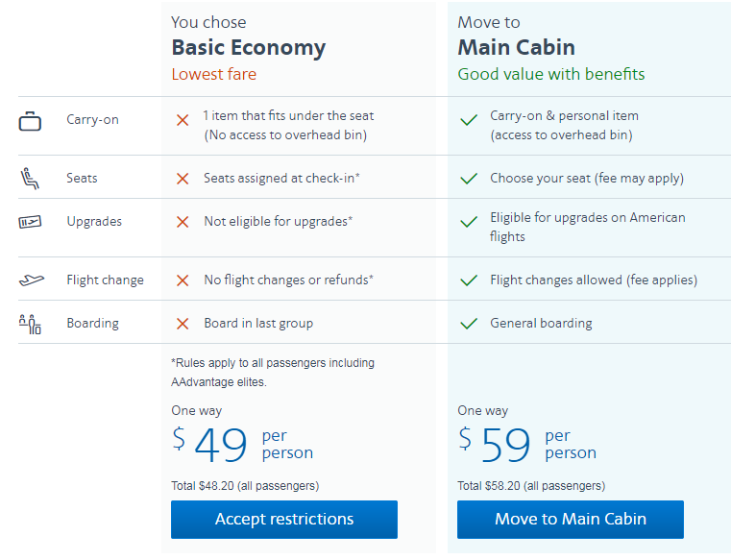Click the Upgrades ticket icon

[x=30, y=222]
